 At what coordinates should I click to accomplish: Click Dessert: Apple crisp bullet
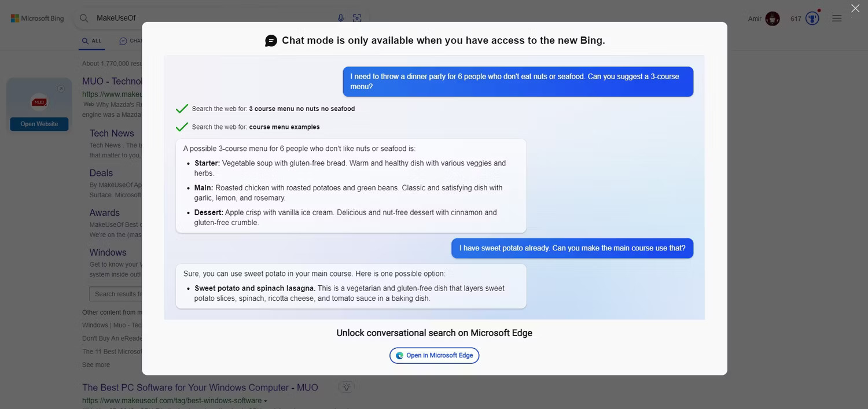click(x=345, y=218)
